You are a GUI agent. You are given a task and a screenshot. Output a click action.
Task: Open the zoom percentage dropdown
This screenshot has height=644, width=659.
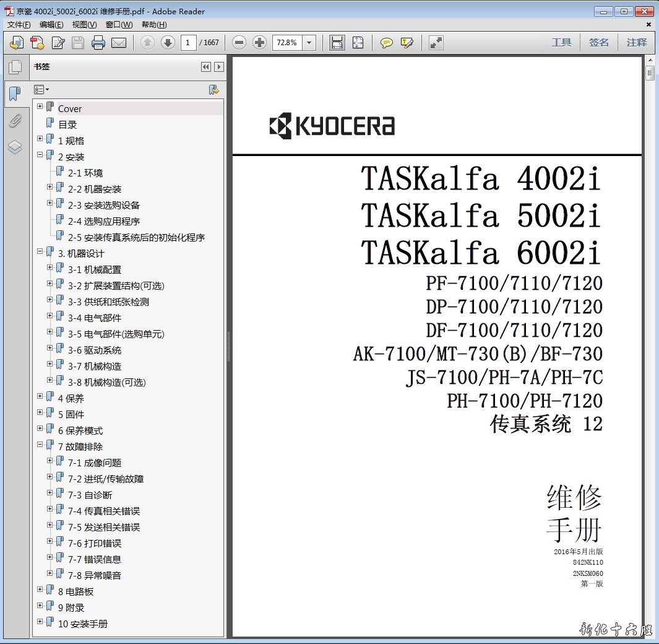tap(309, 43)
